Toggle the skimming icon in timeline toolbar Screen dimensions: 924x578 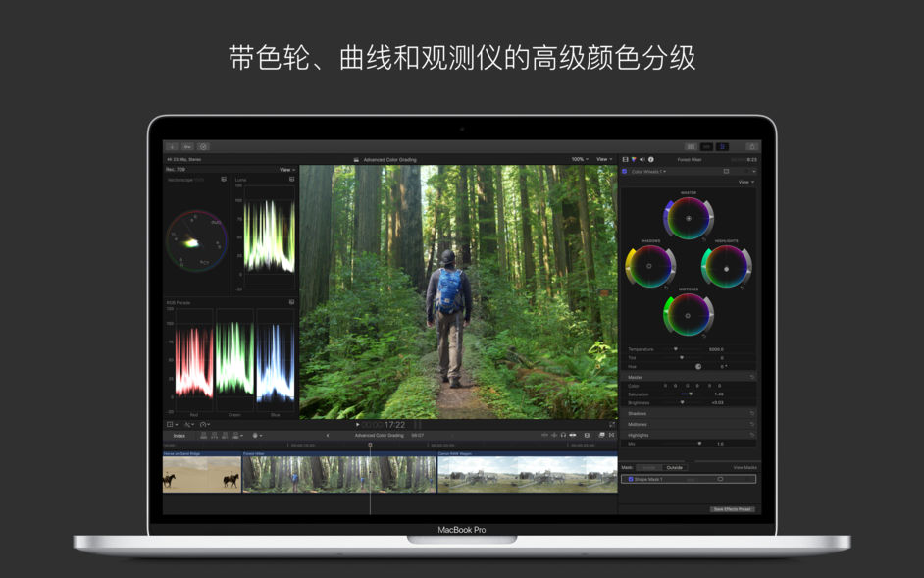coord(546,438)
